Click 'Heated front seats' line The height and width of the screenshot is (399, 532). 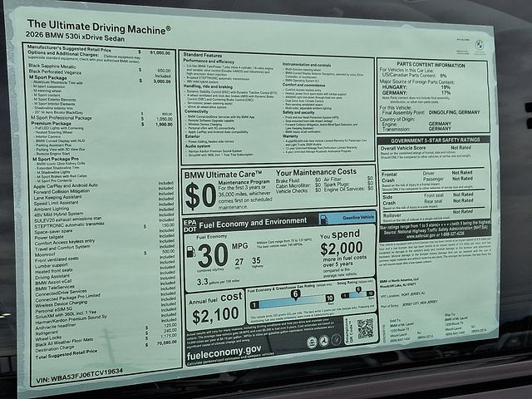tap(54, 271)
